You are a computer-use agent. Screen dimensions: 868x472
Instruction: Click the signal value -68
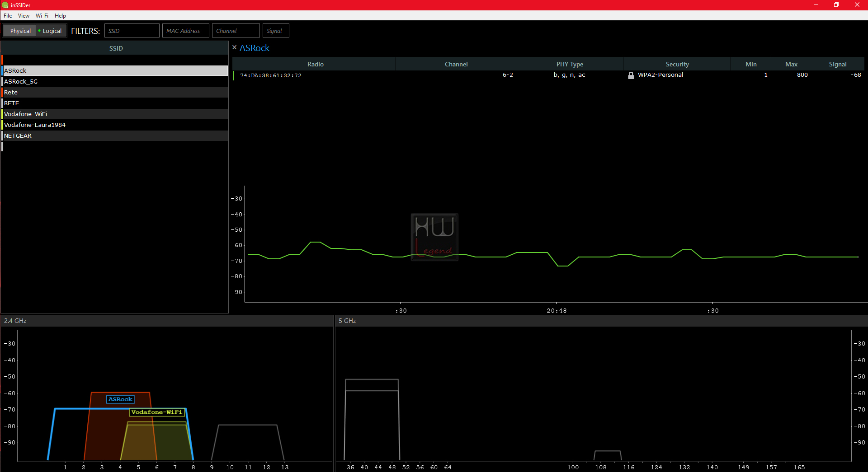tap(856, 75)
